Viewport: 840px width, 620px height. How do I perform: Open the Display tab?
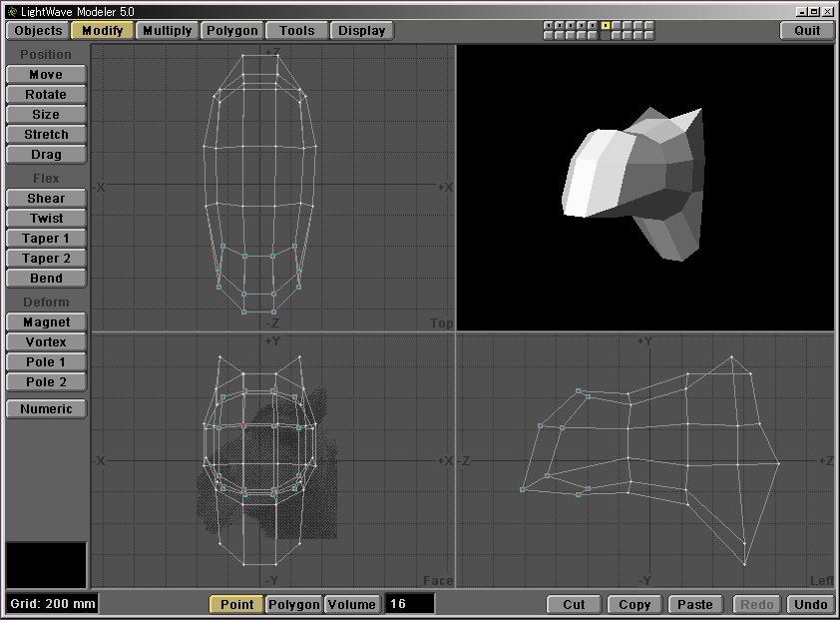coord(361,30)
